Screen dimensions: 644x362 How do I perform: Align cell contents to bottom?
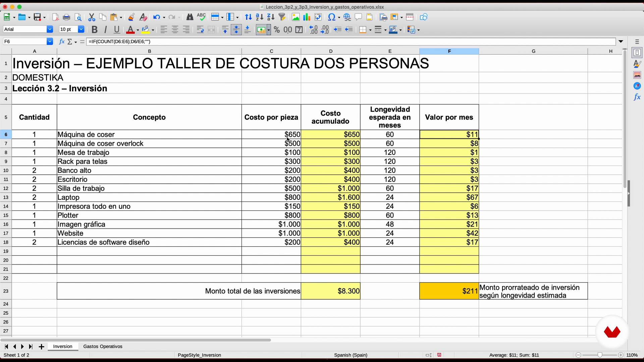(x=248, y=30)
